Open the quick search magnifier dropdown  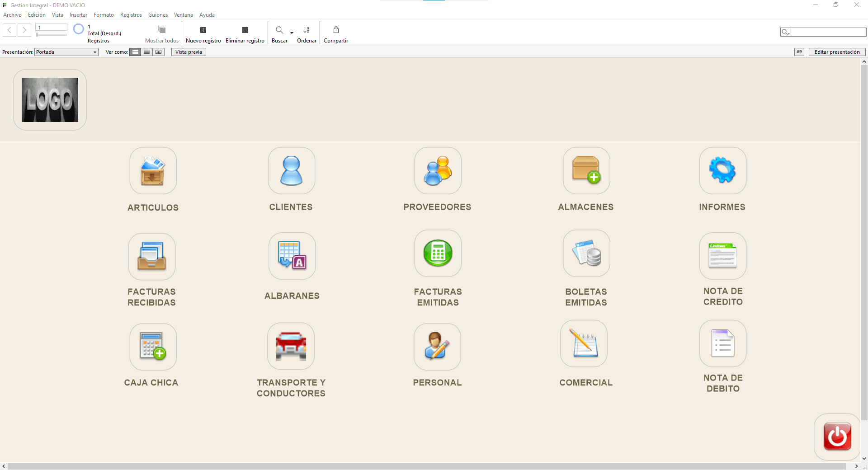pyautogui.click(x=785, y=32)
